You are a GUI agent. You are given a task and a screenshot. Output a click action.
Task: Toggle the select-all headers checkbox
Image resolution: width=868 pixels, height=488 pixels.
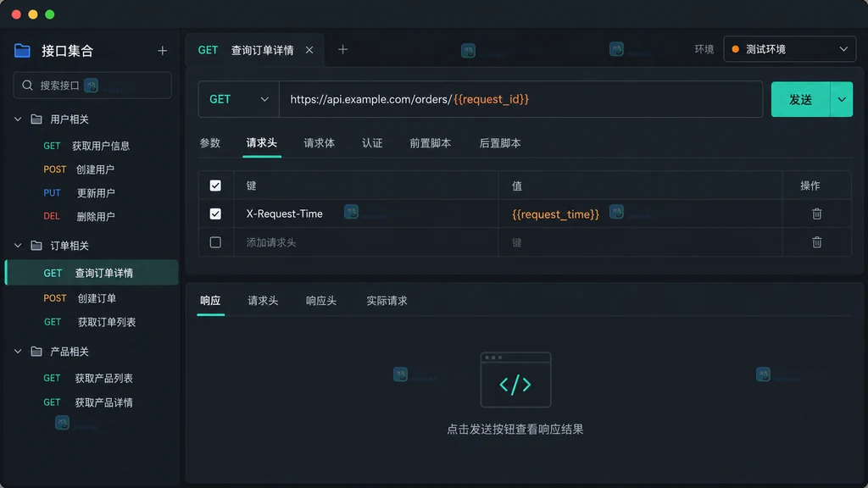pyautogui.click(x=215, y=186)
